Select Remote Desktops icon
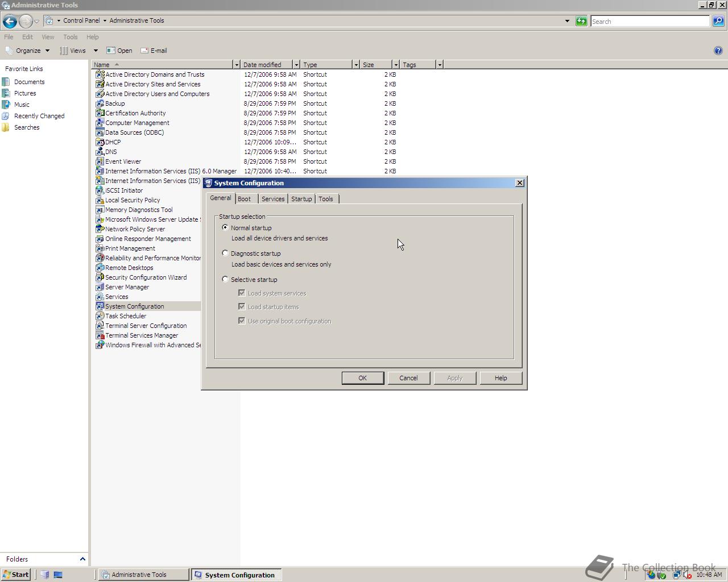 click(x=100, y=268)
